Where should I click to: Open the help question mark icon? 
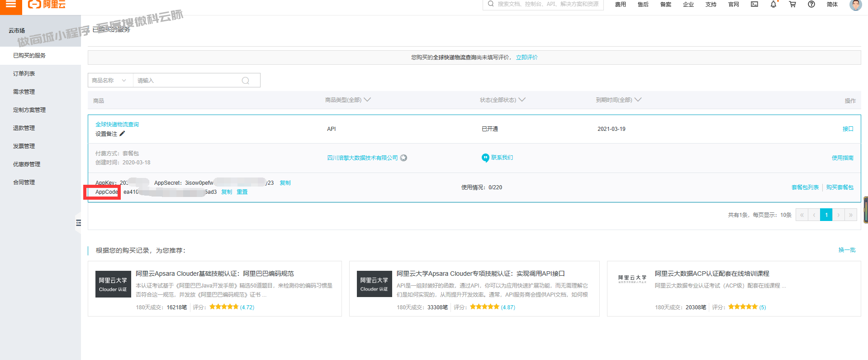point(811,4)
